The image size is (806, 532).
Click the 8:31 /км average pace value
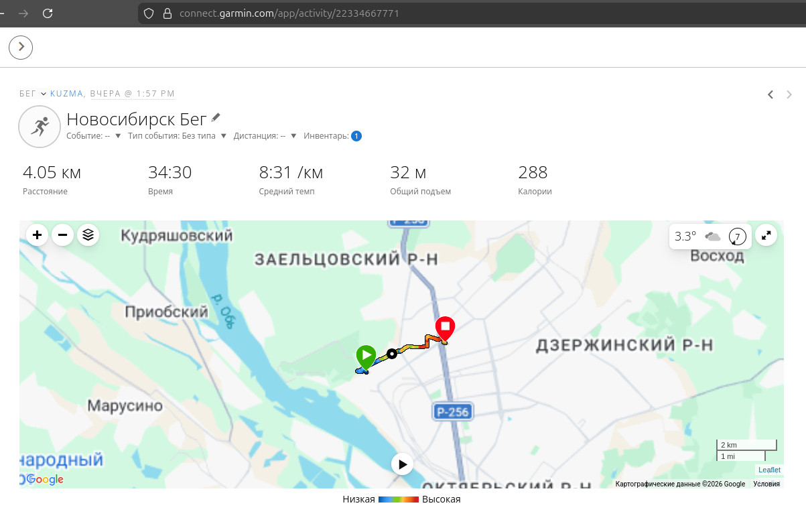pyautogui.click(x=291, y=173)
